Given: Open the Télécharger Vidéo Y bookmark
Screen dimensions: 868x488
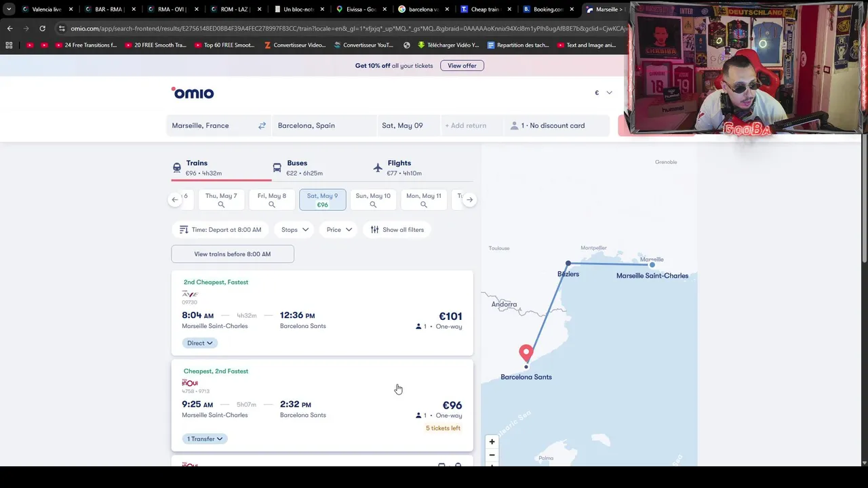Looking at the screenshot, I should click(x=448, y=45).
